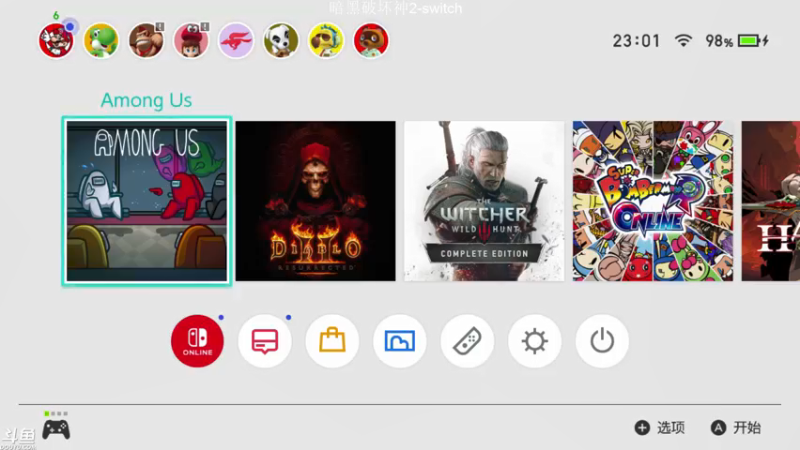This screenshot has width=800, height=450.
Task: Click the A 开始 start button
Action: [x=736, y=428]
